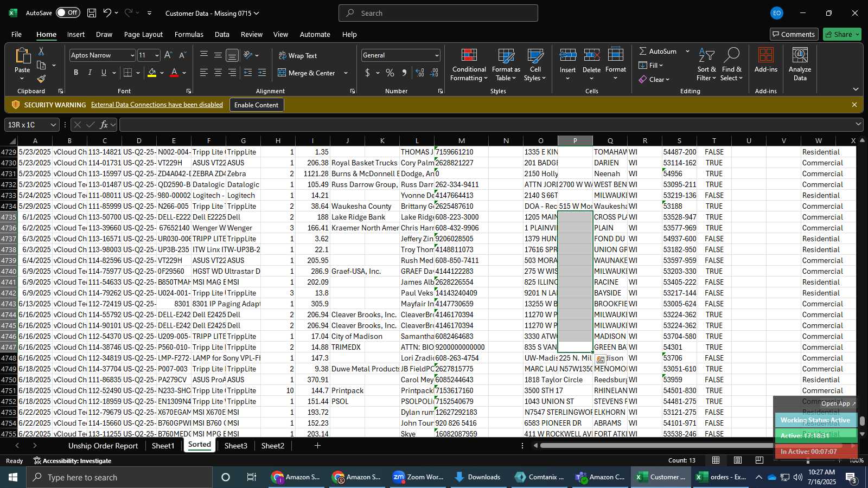Click the Center align icon
Viewport: 868px width, 488px height.
tap(218, 73)
